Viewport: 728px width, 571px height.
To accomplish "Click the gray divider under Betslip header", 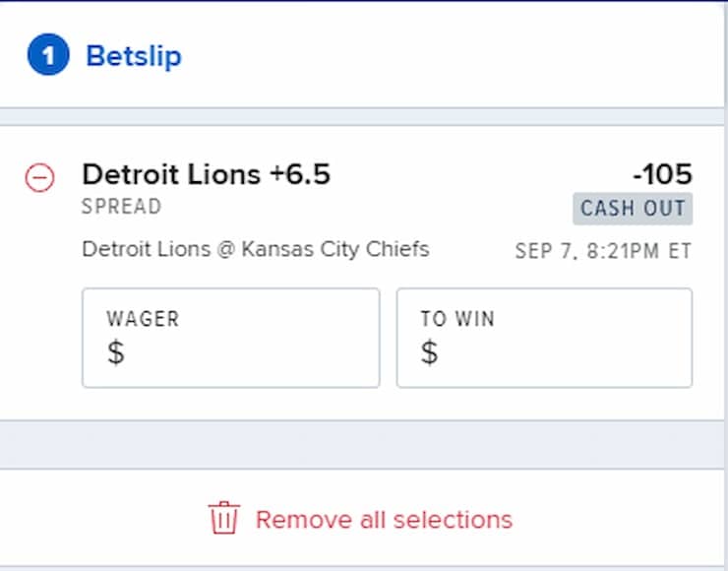I will point(362,116).
